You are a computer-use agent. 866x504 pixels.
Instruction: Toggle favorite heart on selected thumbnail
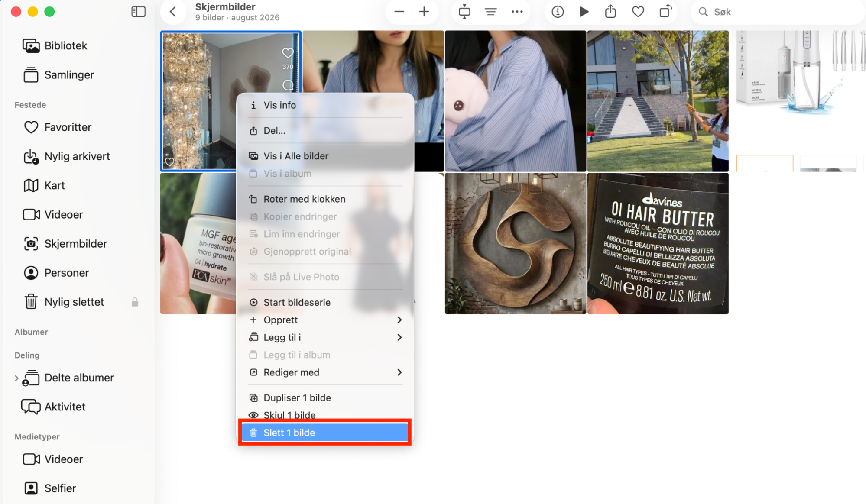(x=169, y=162)
